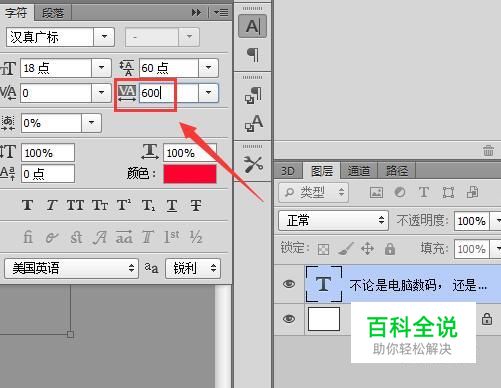Click the 填充 100% field
The image size is (501, 388).
pyautogui.click(x=471, y=249)
